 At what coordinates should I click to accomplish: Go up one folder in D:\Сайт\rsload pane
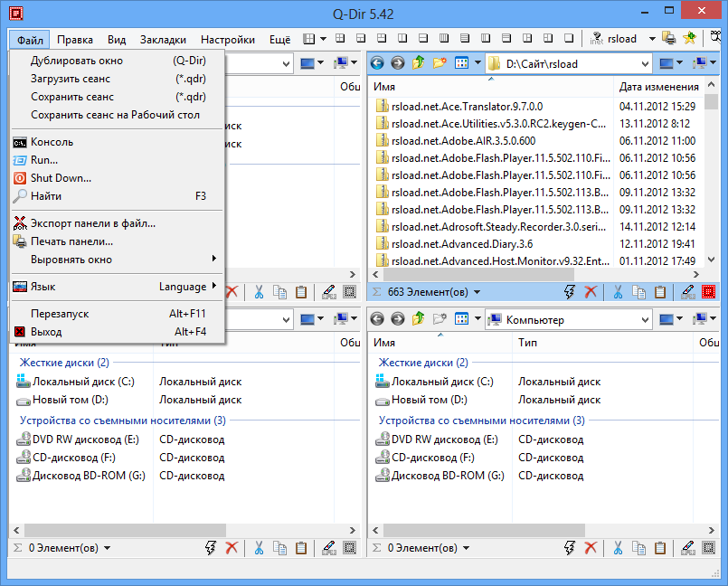[x=419, y=62]
